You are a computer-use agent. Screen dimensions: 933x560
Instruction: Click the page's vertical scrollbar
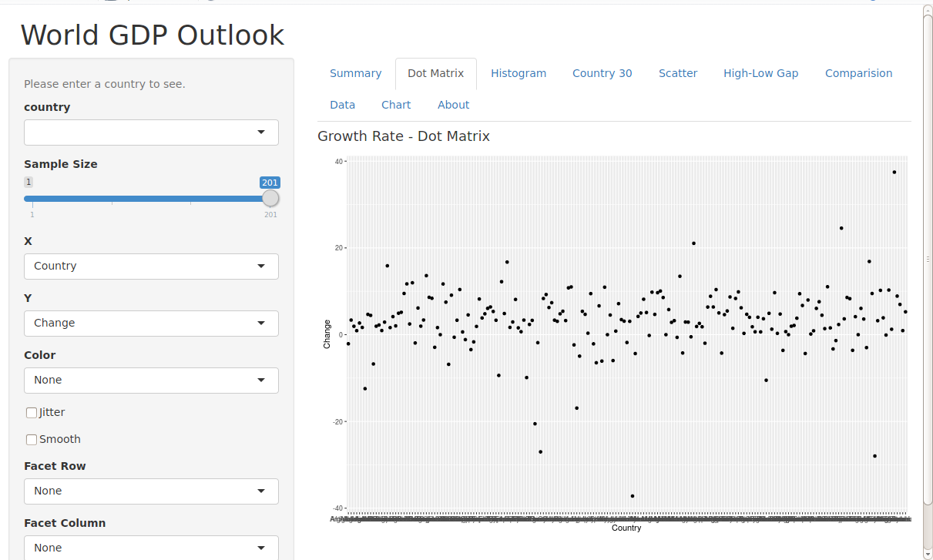tap(928, 258)
